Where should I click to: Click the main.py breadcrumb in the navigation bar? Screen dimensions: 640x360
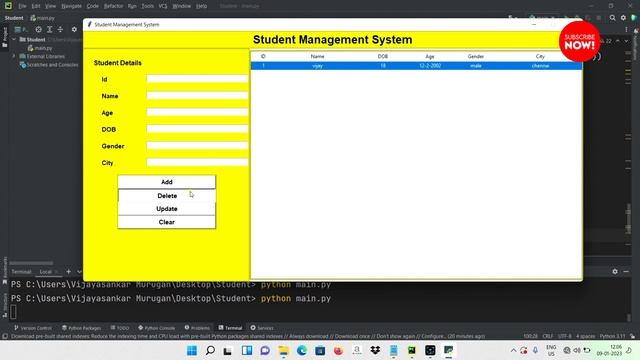42,18
